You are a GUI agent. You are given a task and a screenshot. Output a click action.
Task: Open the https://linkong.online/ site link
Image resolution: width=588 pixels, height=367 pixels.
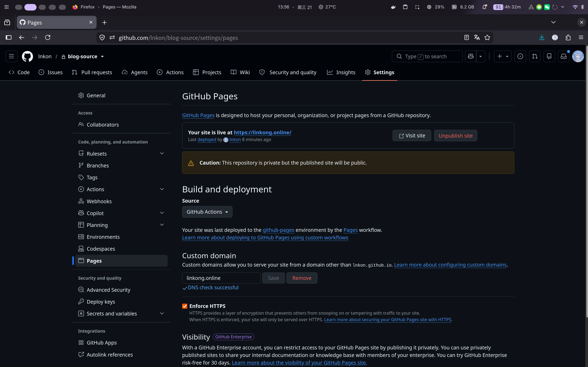click(x=262, y=132)
